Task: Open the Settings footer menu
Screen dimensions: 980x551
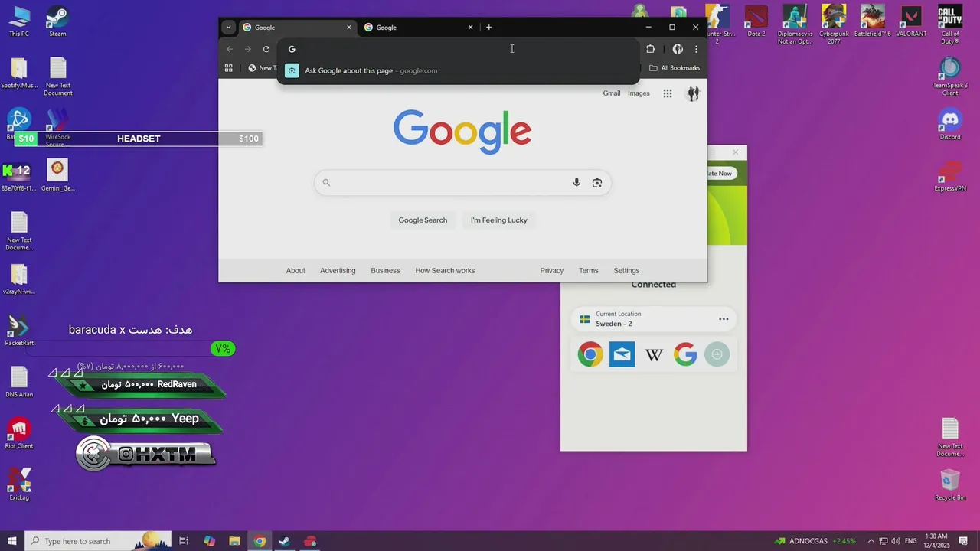Action: coord(626,271)
